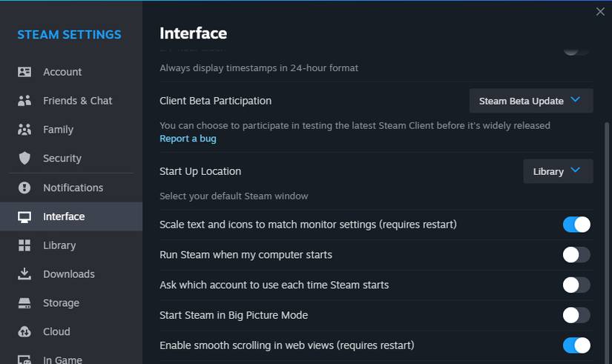
Task: Click the Downloads arrow icon
Action: point(24,274)
